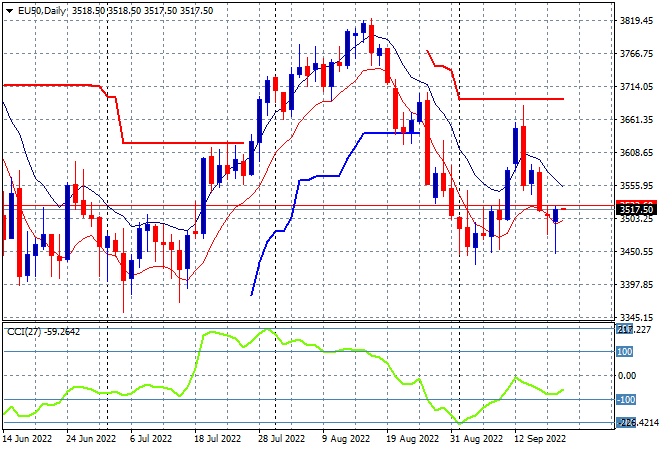
Task: Click the 3450.55 price axis label
Action: click(636, 251)
